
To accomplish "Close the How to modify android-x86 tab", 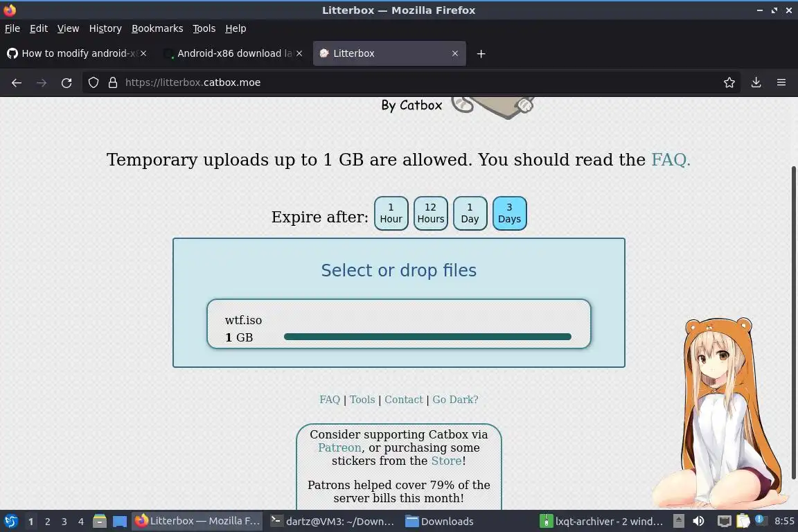I will [143, 53].
